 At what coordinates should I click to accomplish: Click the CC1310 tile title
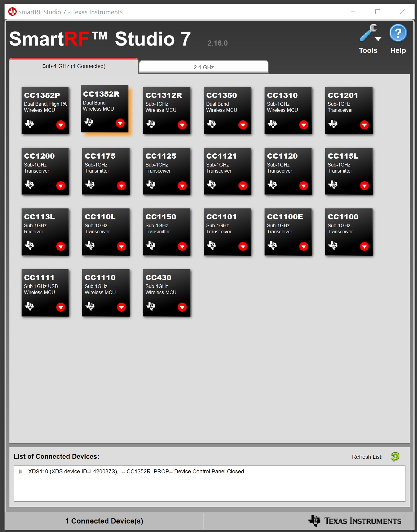coord(282,95)
